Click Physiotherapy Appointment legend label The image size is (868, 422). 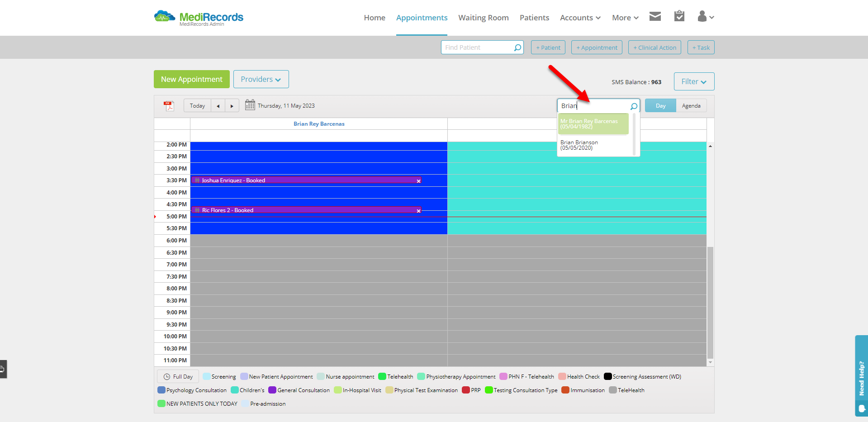[x=461, y=377]
